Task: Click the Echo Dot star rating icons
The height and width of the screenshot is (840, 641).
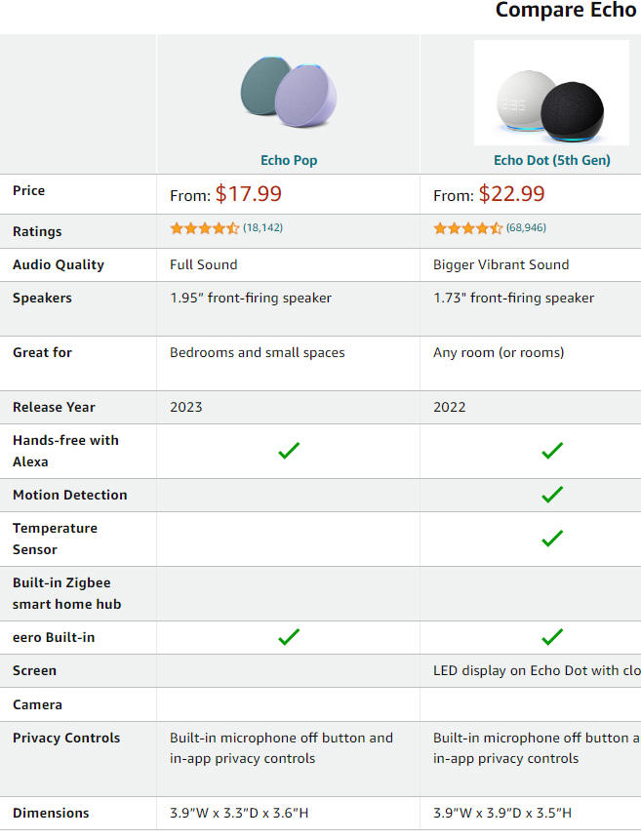Action: tap(468, 228)
